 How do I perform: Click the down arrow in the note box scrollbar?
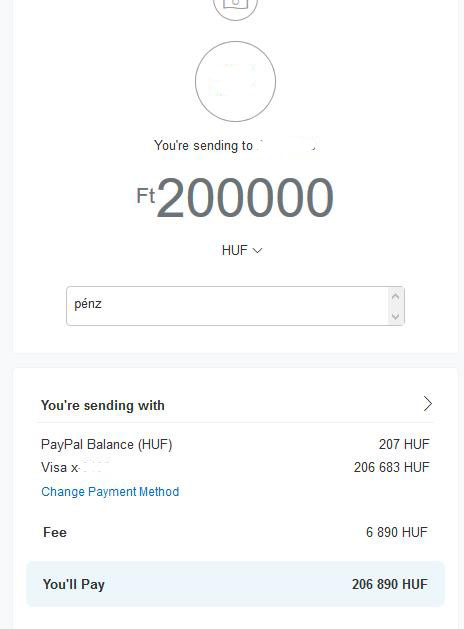point(395,316)
